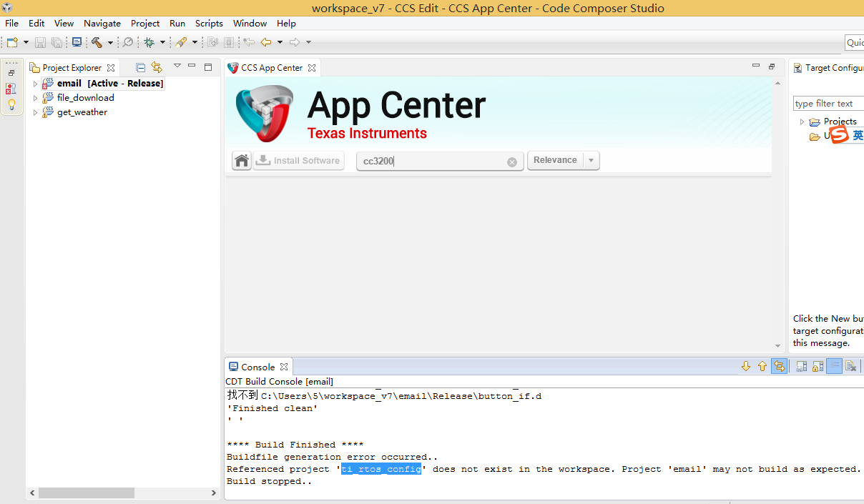Screen dimensions: 864x504
Task: Click the Clear Console icon
Action: coord(851,366)
